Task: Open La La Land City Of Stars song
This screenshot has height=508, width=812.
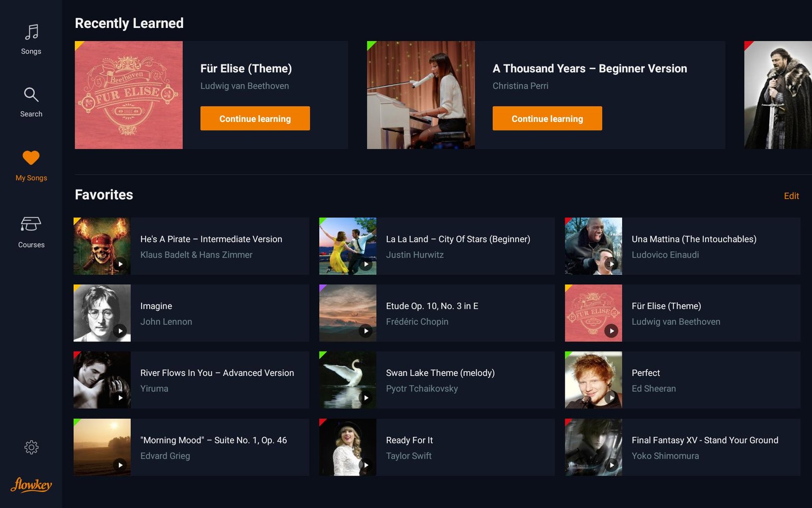Action: tap(457, 239)
